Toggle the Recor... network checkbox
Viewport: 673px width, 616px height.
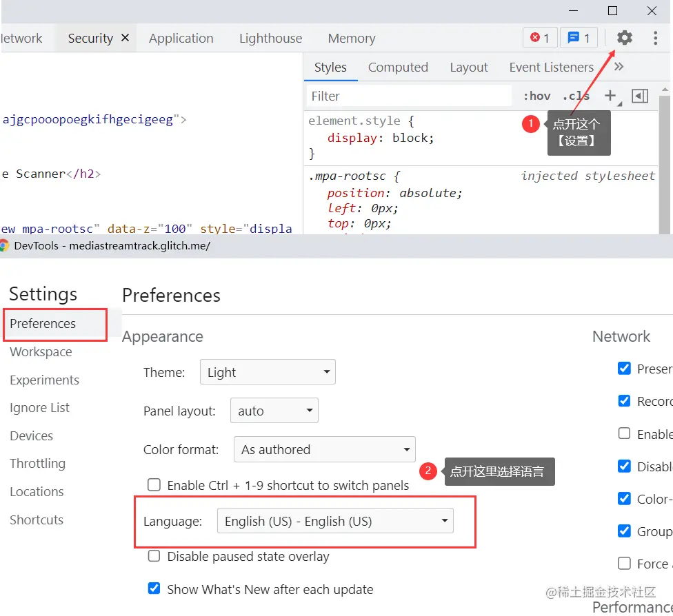tap(624, 400)
